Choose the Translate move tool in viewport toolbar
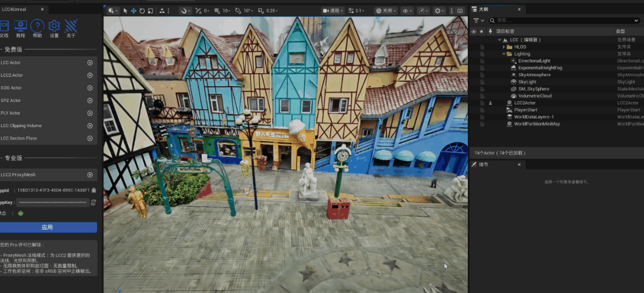The width and height of the screenshot is (644, 293). [133, 11]
